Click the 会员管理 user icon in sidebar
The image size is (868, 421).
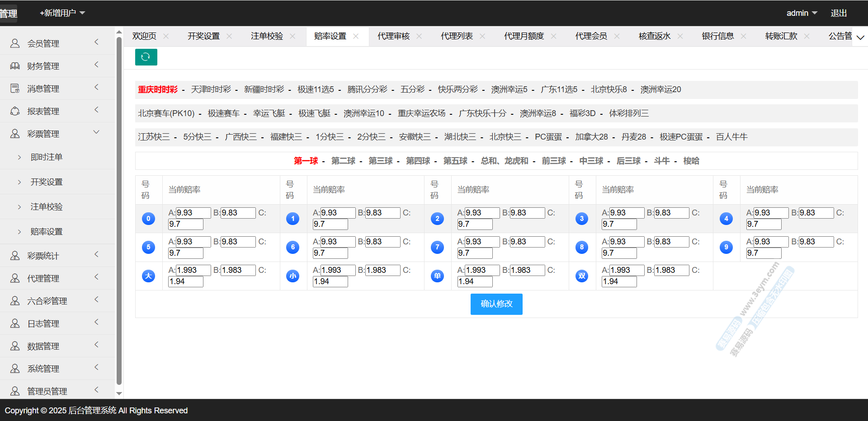coord(15,43)
